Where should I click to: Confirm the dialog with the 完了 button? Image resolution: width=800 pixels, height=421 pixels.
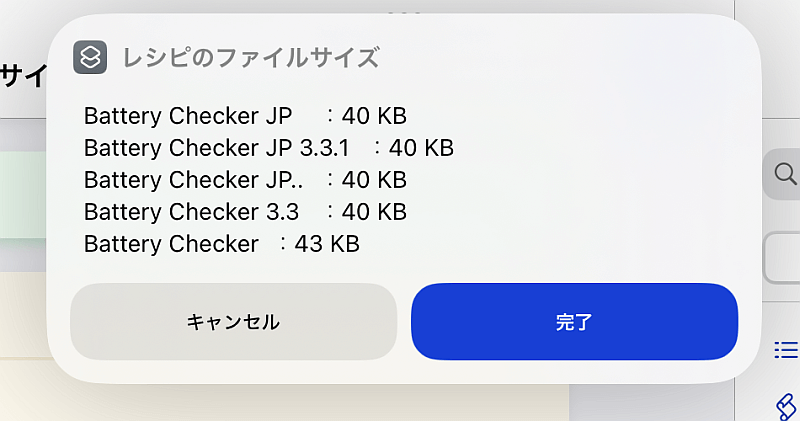(574, 322)
